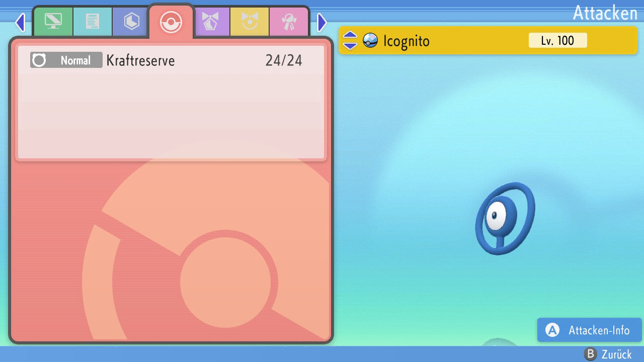Open the pink ribbons tab

pos(289,22)
